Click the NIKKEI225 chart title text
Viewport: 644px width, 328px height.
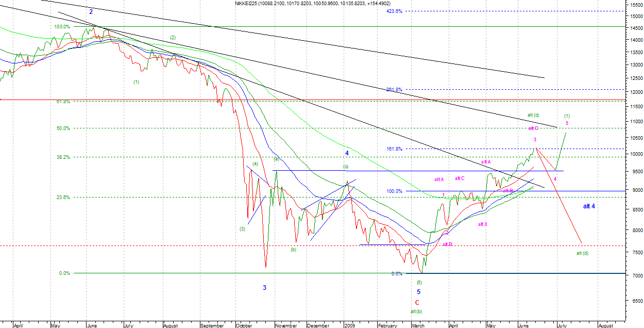244,3
